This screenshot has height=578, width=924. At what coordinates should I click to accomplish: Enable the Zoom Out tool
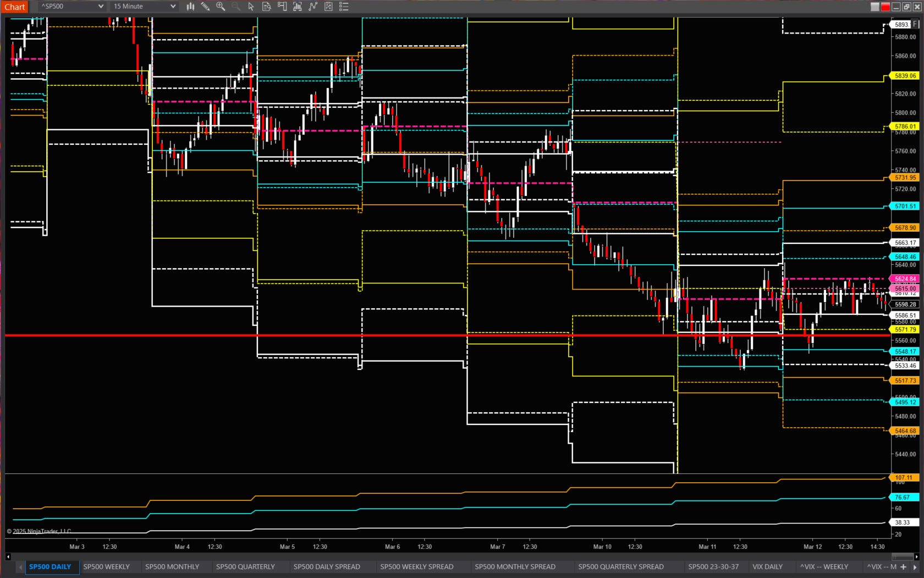[235, 6]
